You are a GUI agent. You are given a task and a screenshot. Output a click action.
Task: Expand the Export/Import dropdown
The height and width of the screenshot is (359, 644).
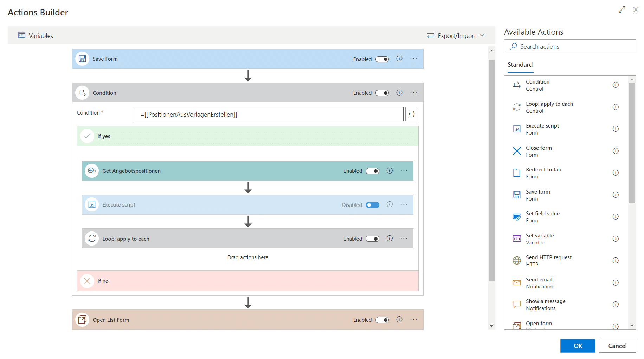tap(456, 35)
